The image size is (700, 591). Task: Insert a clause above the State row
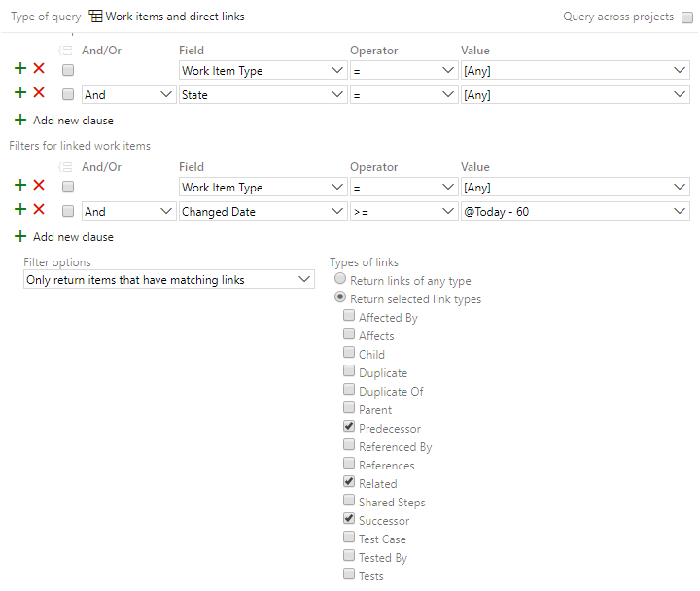coord(20,92)
